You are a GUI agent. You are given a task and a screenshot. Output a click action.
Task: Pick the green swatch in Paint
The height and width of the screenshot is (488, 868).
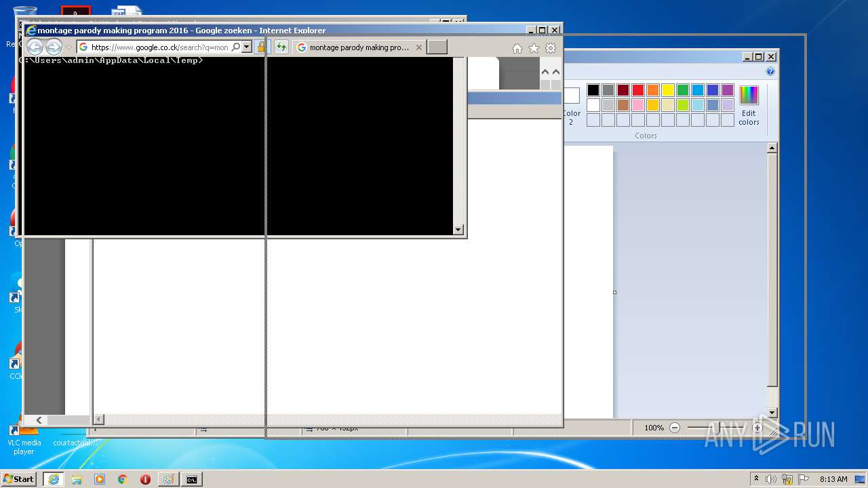pyautogui.click(x=683, y=90)
